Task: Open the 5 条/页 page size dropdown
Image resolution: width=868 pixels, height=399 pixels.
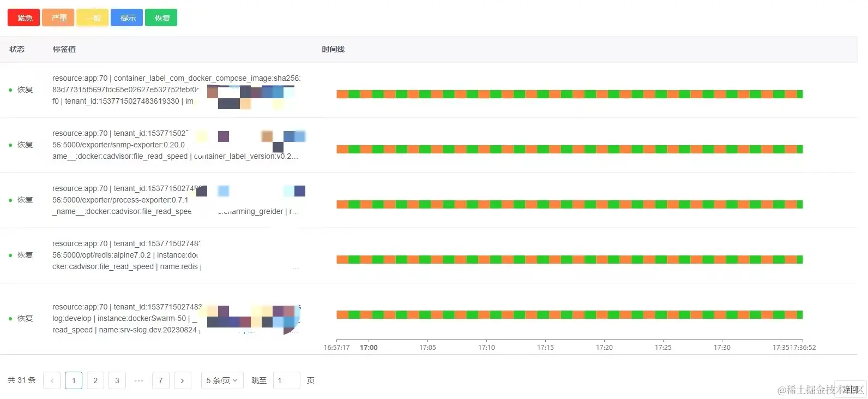Action: (x=222, y=380)
